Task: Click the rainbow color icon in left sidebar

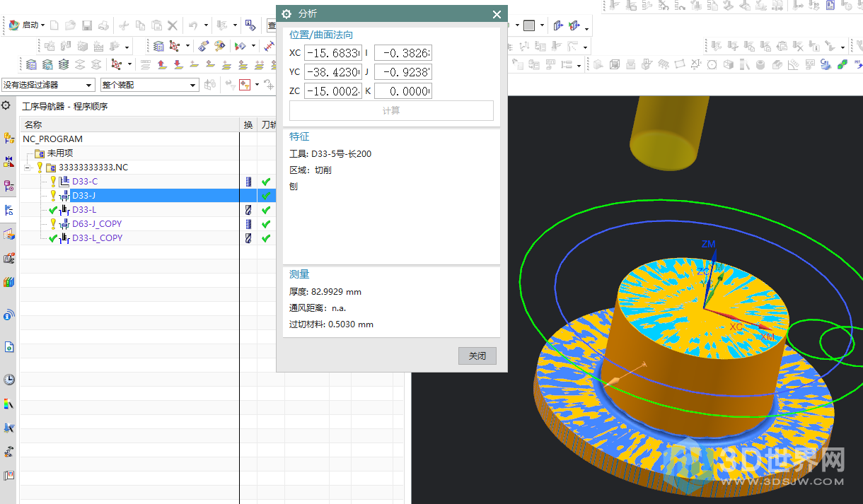Action: click(8, 404)
